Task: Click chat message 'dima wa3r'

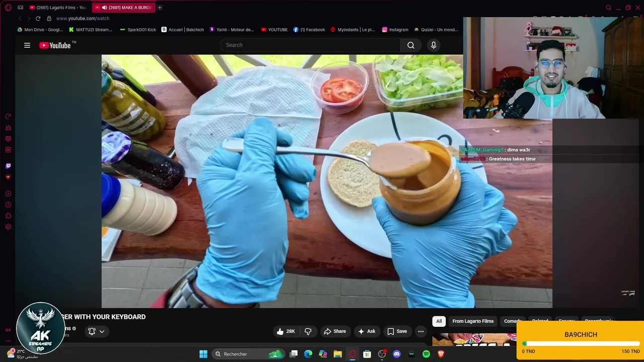Action: 519,150
